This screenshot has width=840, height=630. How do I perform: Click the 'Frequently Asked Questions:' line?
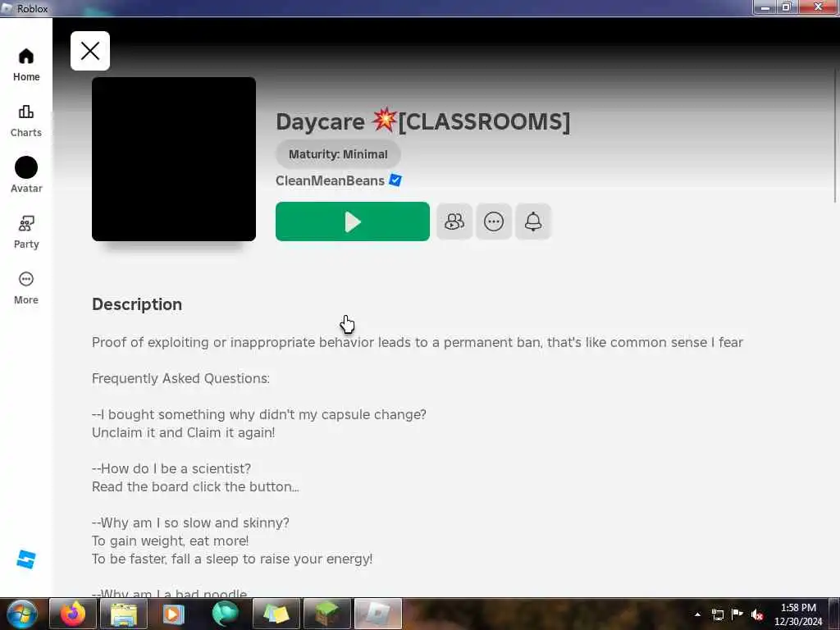[181, 378]
